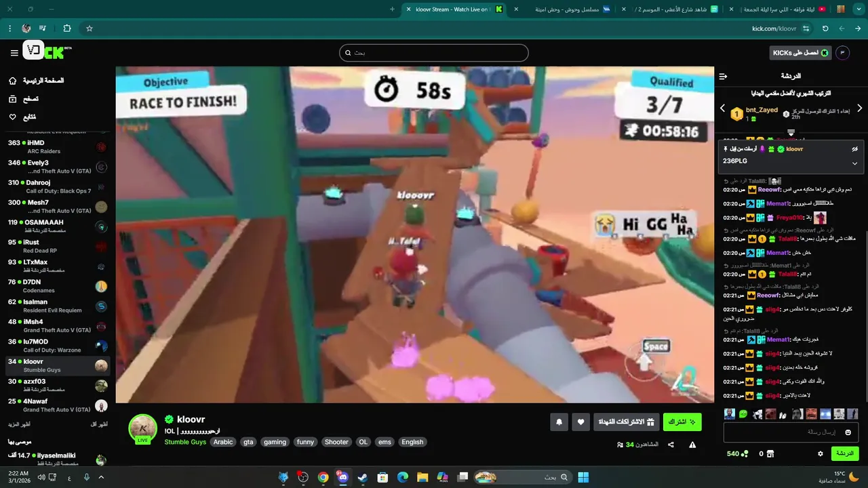868x488 pixels.
Task: Open kloovr streamer avatar with LIVE badge
Action: 143,429
